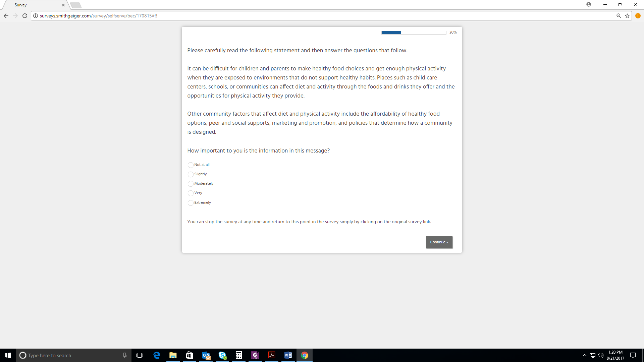Open Outlook from the taskbar

(x=206, y=355)
